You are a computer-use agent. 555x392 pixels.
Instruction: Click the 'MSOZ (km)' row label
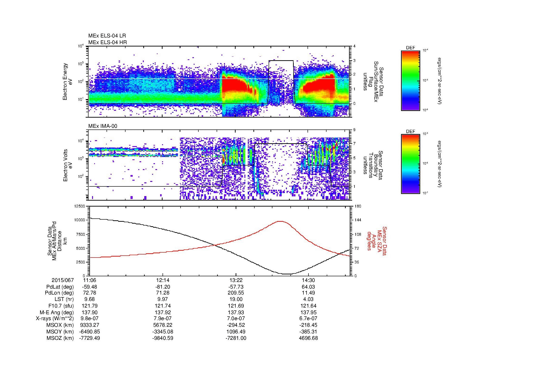[60, 338]
